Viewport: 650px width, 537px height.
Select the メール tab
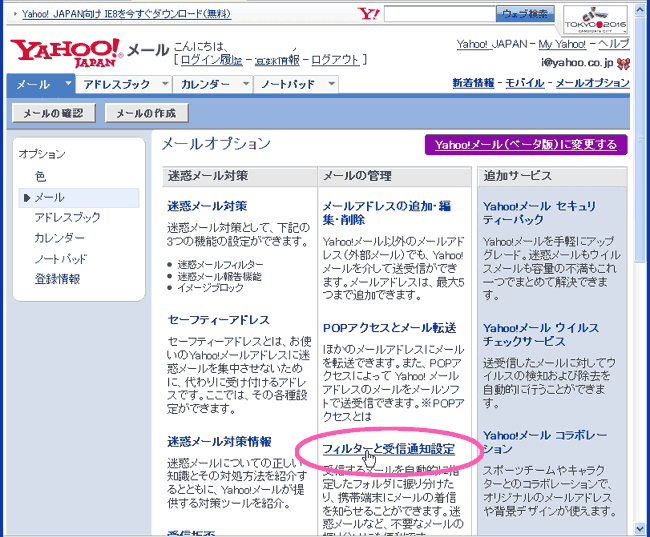click(34, 85)
